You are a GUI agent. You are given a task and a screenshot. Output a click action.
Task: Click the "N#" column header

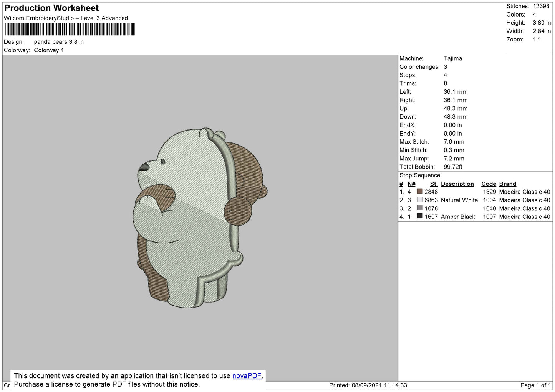click(411, 184)
